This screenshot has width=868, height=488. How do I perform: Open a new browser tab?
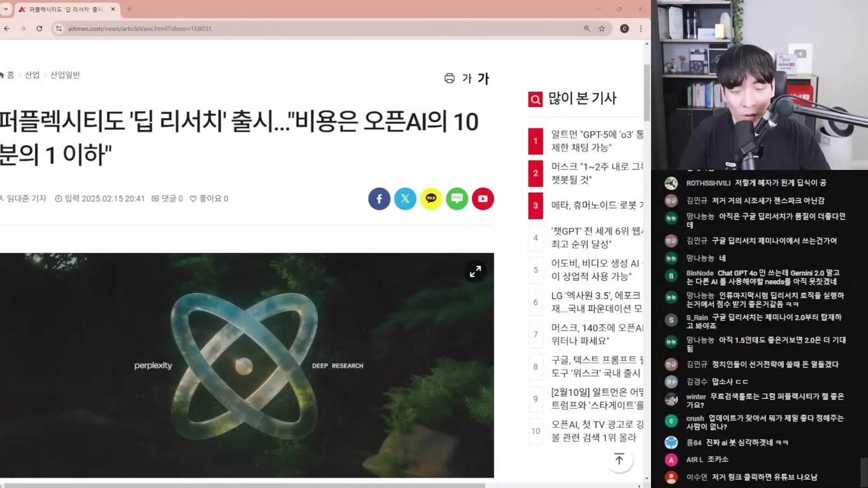(129, 9)
